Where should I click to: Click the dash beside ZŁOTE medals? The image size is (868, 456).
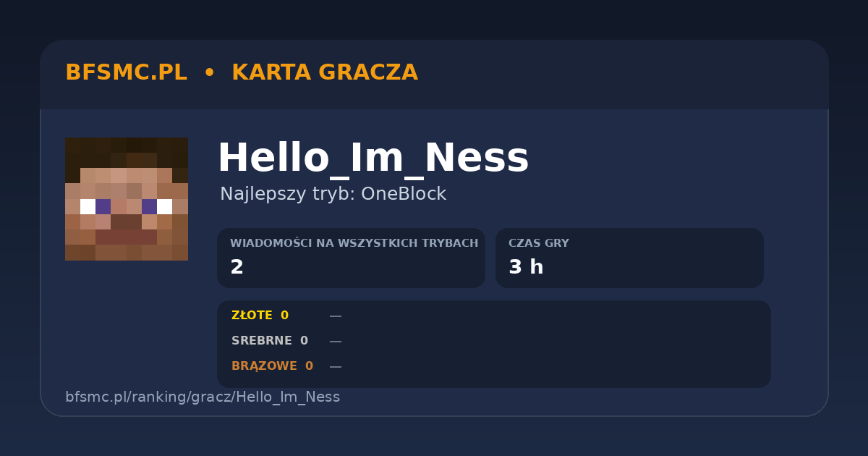click(336, 316)
